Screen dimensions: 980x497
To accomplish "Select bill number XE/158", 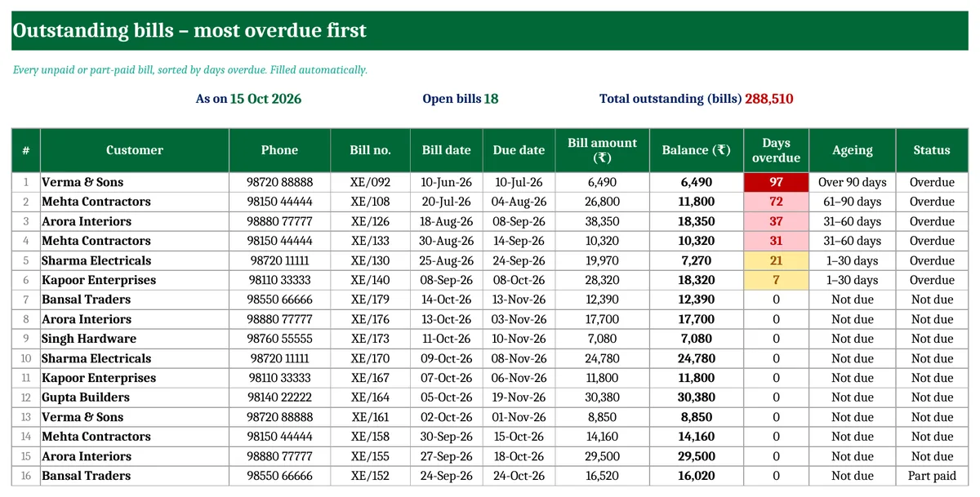I will point(371,437).
